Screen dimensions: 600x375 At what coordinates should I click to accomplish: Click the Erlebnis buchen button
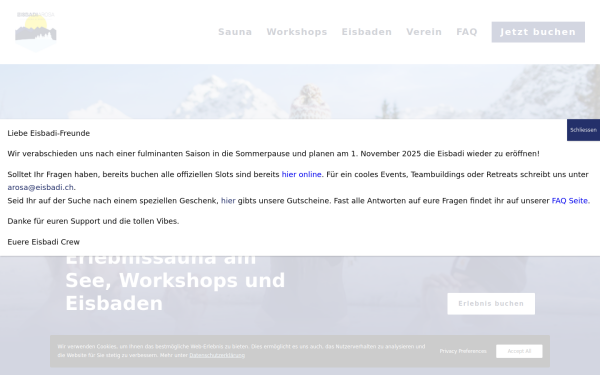pyautogui.click(x=491, y=304)
